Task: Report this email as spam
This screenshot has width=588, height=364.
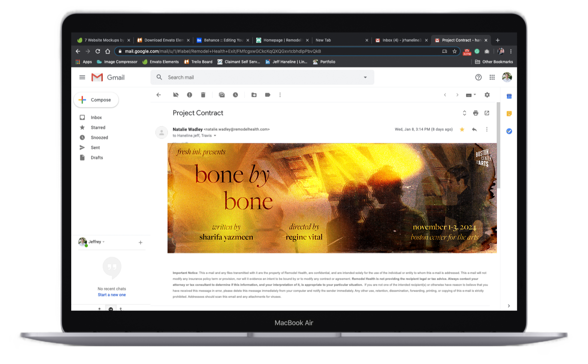Action: pyautogui.click(x=190, y=95)
